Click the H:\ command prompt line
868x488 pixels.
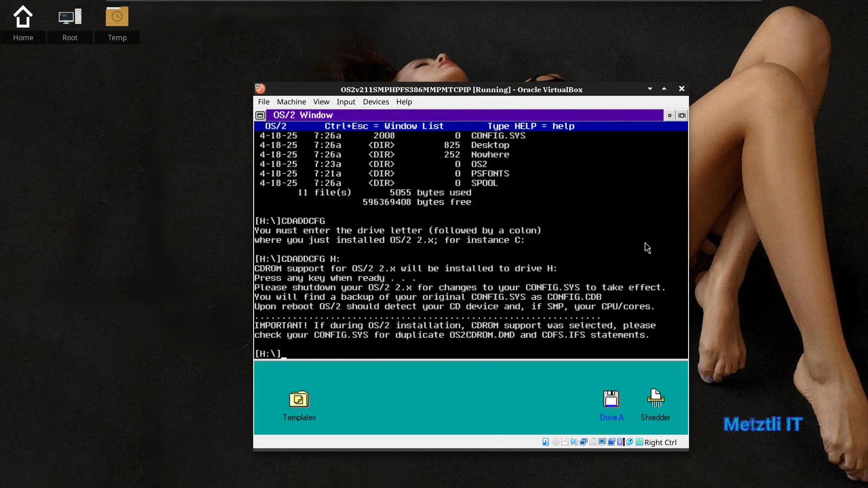coord(270,354)
